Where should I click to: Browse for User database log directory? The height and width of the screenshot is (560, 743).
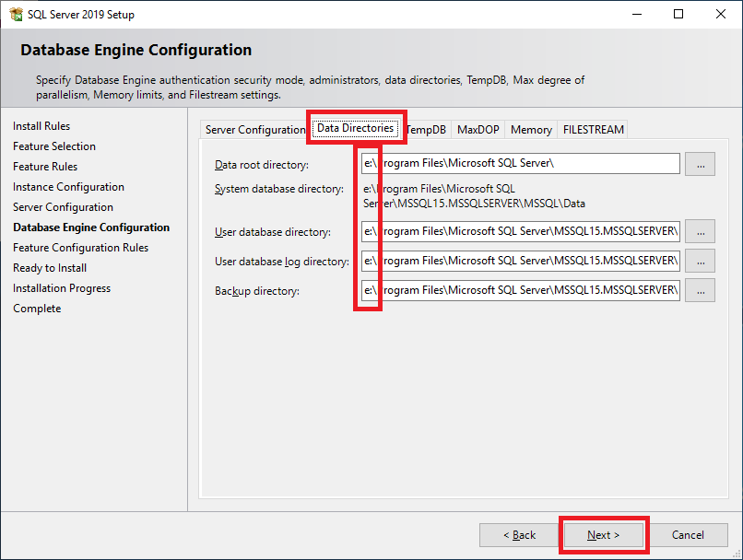[701, 261]
